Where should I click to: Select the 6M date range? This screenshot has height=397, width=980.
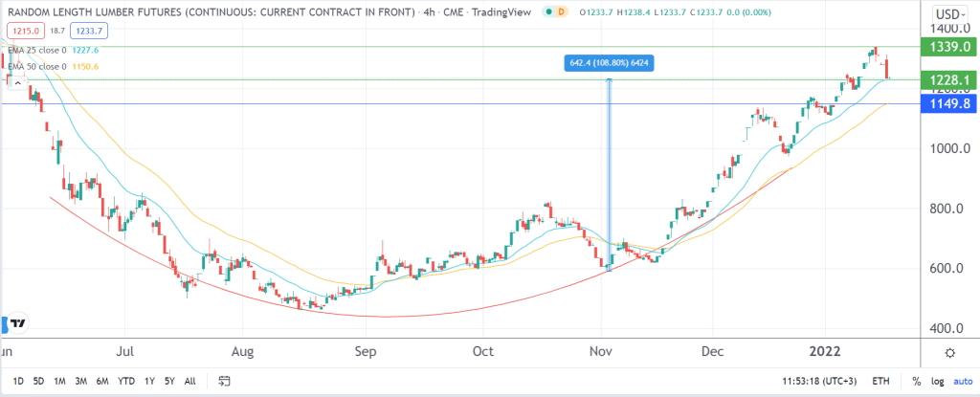102,381
